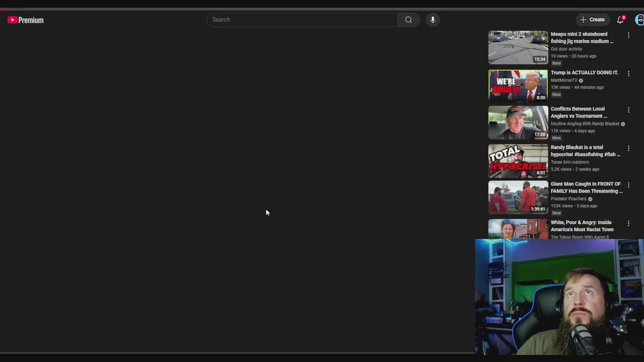
Task: Click the 6:51 duration badge
Action: point(541,173)
